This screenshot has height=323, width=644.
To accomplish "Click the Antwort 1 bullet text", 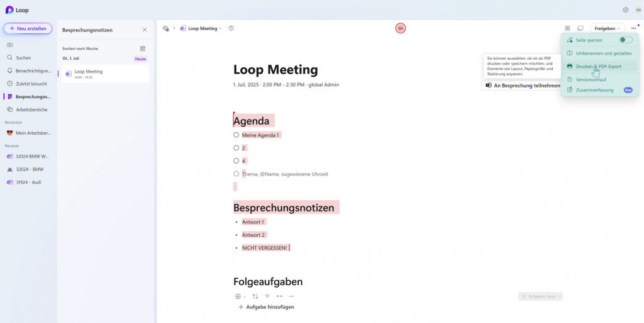I will pyautogui.click(x=253, y=222).
